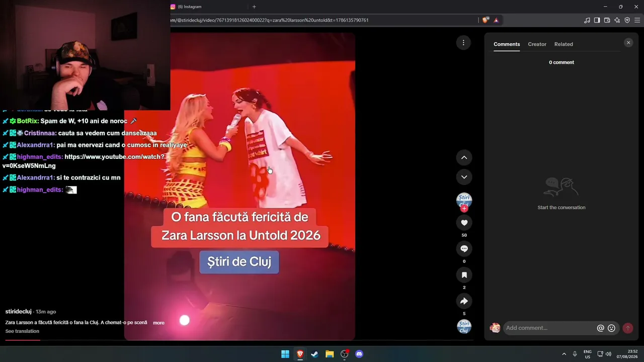Open the browser hamburger main menu
The image size is (644, 362).
click(637, 20)
